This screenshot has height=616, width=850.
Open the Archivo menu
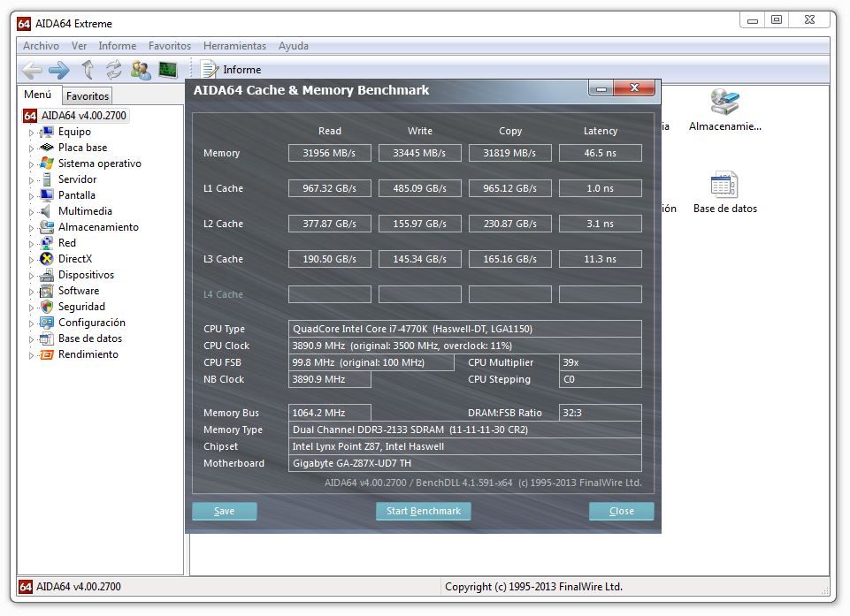coord(42,46)
